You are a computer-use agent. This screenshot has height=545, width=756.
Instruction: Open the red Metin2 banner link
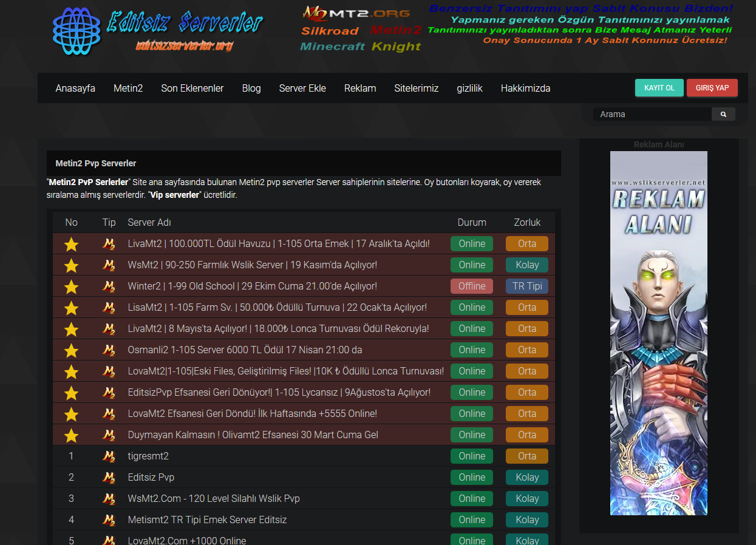pos(395,30)
